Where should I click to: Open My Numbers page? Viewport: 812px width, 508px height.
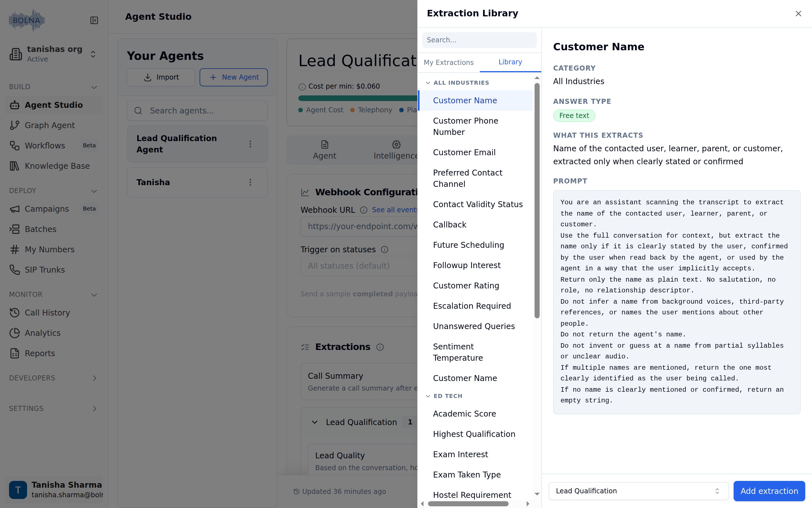54,250
